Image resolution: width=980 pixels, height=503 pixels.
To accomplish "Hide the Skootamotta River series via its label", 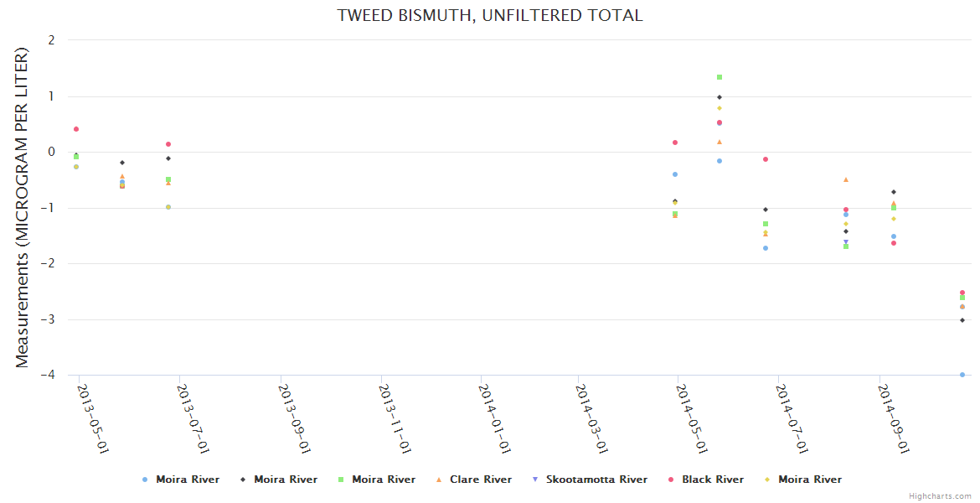I will tap(596, 480).
